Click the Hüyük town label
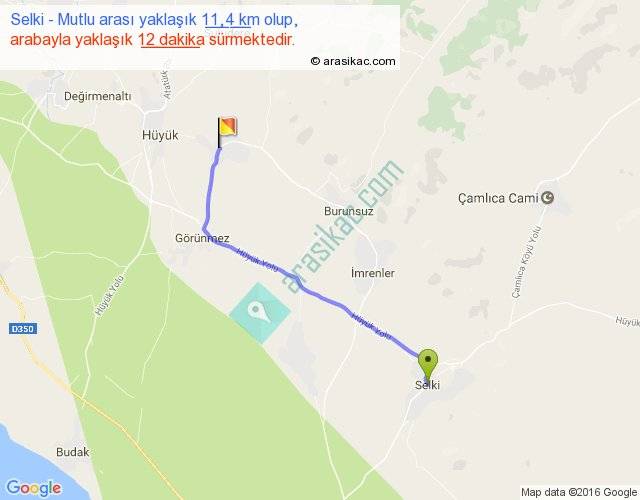The height and width of the screenshot is (500, 640). pyautogui.click(x=160, y=135)
